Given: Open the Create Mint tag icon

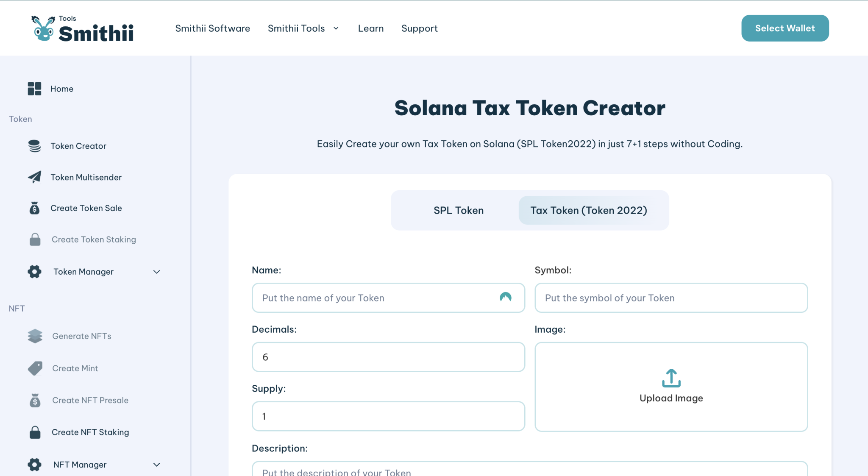Looking at the screenshot, I should coord(36,368).
